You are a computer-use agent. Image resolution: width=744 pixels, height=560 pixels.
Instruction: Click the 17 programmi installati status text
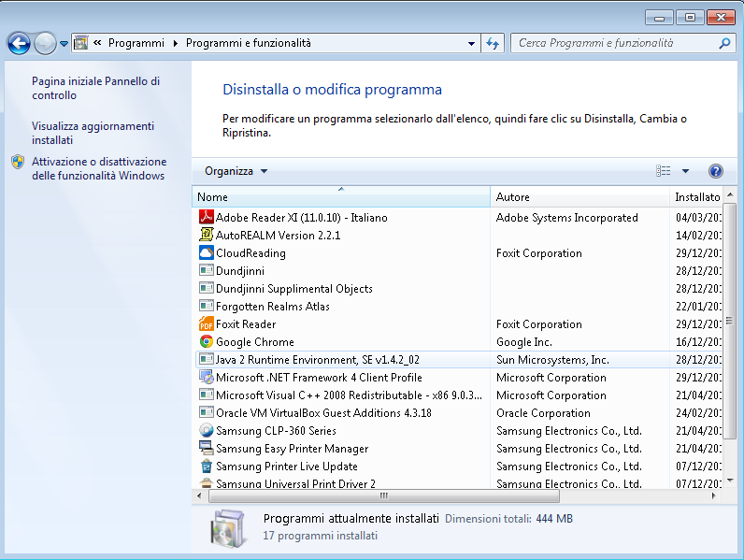tap(321, 536)
